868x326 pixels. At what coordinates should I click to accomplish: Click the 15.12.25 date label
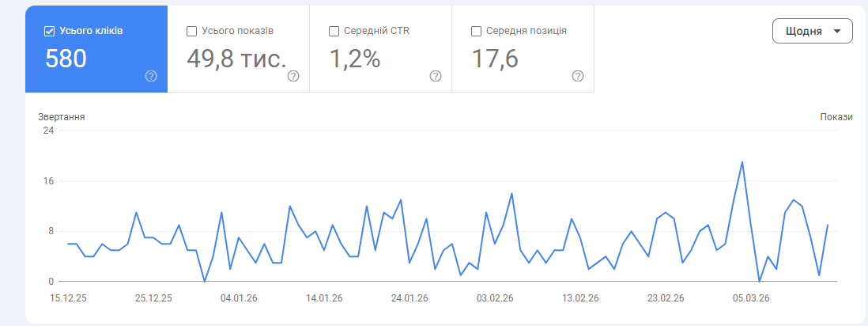(x=68, y=298)
